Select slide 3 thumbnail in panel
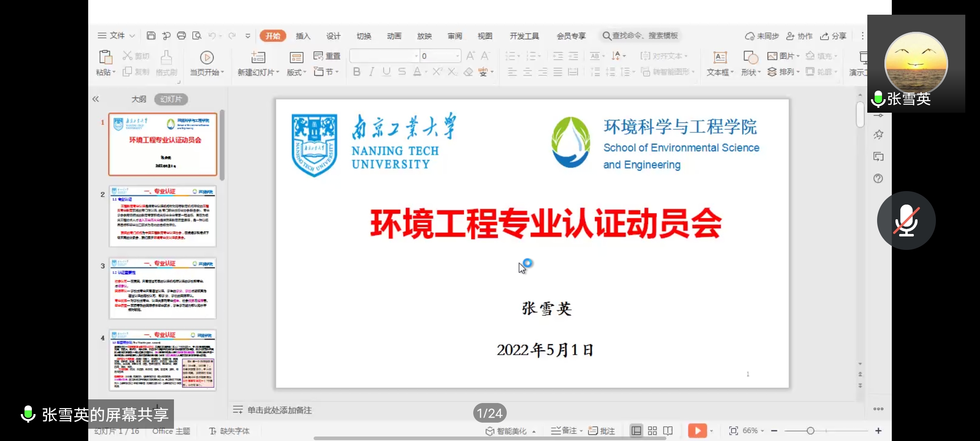The width and height of the screenshot is (980, 441). 163,288
